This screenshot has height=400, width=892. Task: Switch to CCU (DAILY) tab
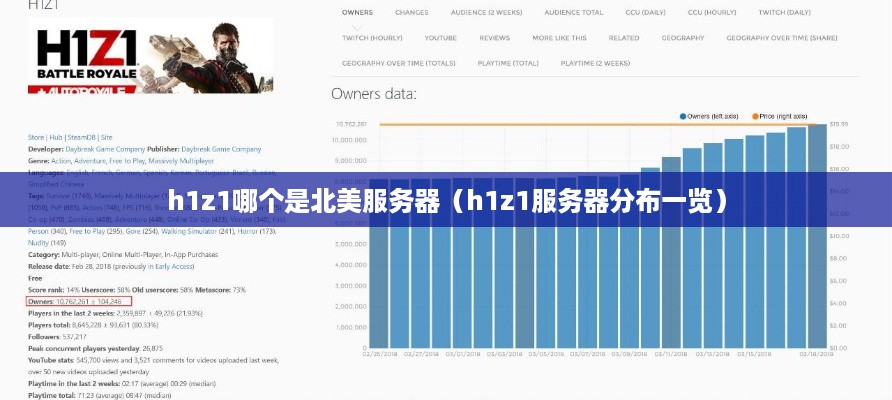click(645, 13)
